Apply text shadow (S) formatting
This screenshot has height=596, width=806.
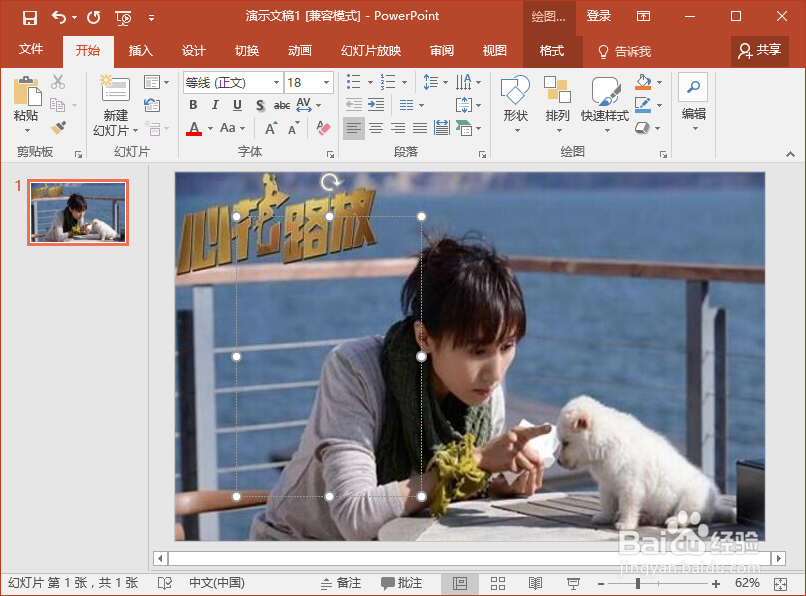(260, 105)
